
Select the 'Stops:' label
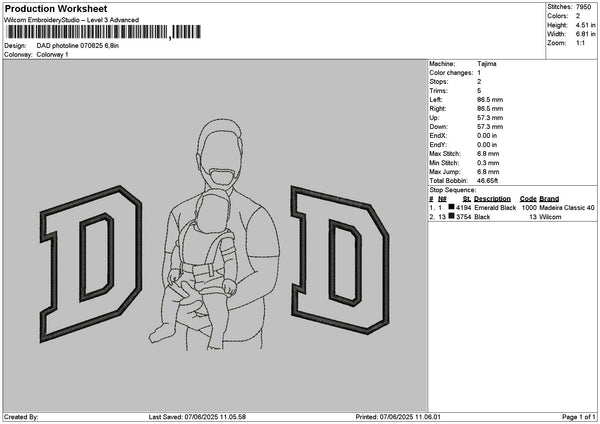438,82
